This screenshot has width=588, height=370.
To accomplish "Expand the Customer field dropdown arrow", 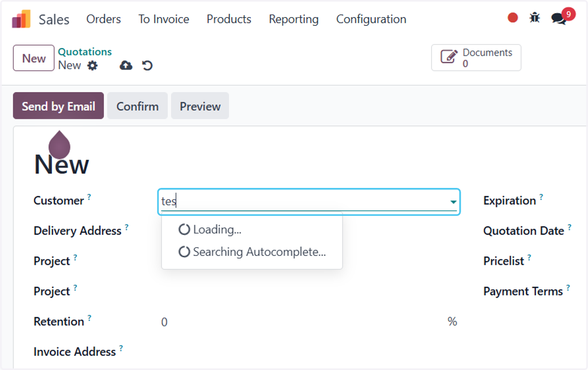I will pos(453,202).
